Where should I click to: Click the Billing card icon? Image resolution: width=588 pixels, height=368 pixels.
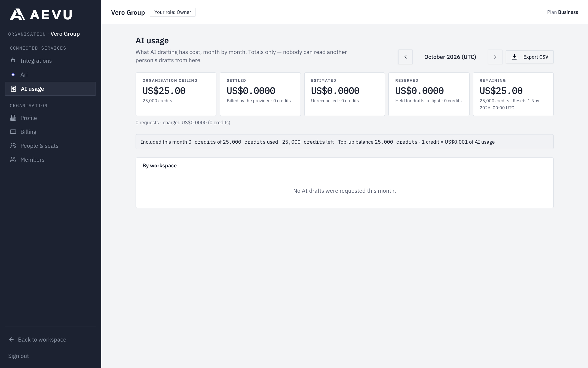pyautogui.click(x=13, y=132)
